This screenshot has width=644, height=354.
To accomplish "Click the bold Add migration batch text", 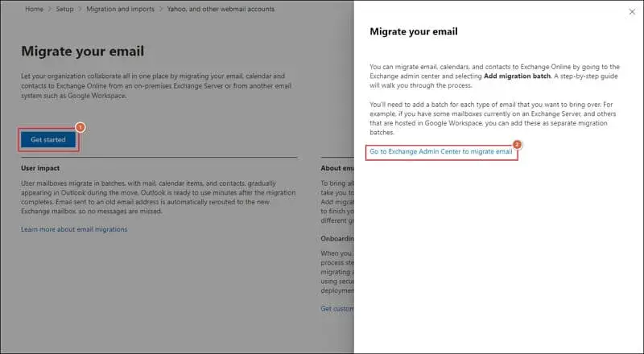I will [x=517, y=76].
